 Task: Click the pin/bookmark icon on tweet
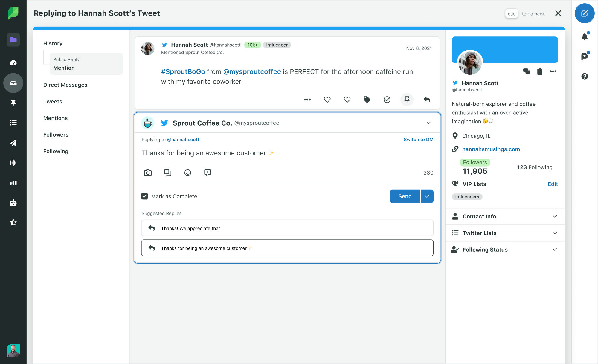pyautogui.click(x=407, y=100)
